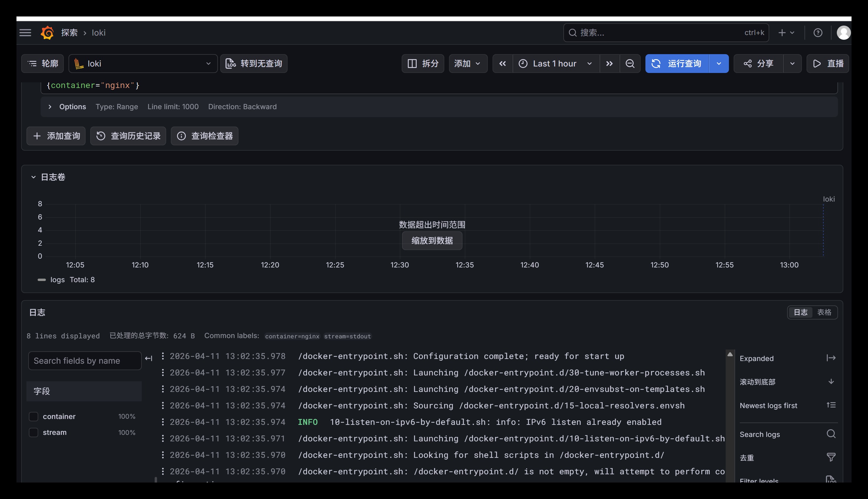
Task: Select the 日志 view tab
Action: click(800, 312)
